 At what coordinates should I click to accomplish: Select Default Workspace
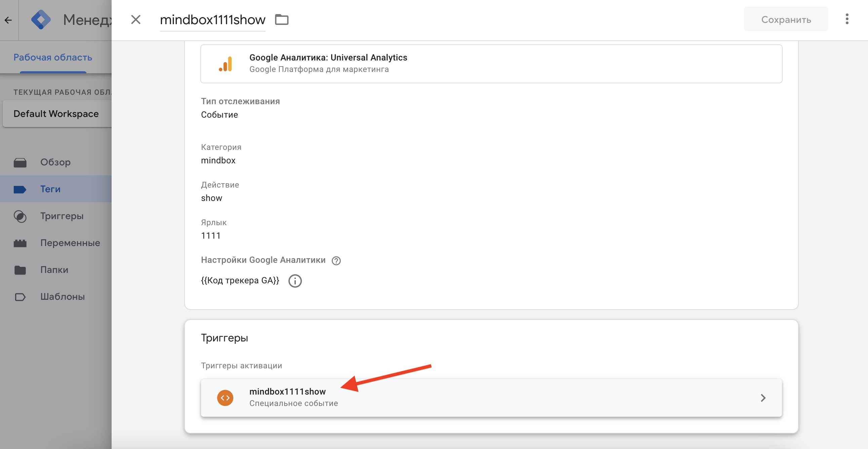click(57, 114)
